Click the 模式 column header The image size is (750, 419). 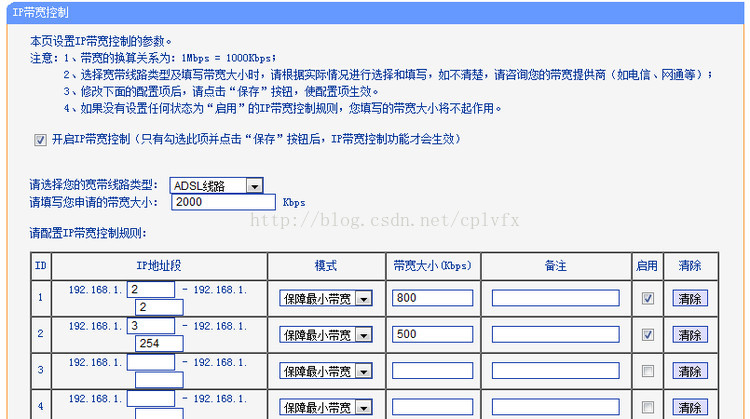pyautogui.click(x=326, y=266)
